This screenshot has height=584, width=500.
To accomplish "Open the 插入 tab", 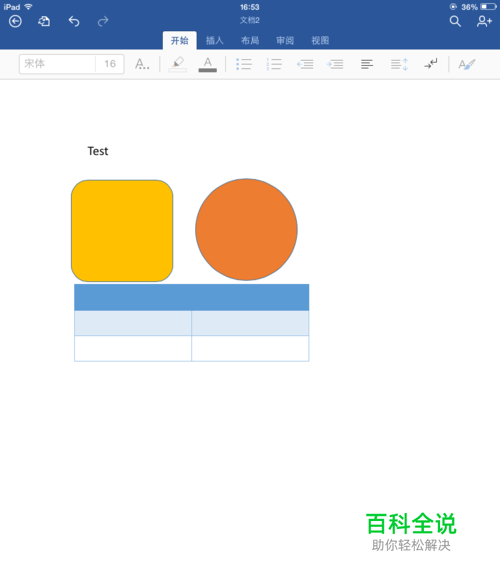I will pos(215,40).
